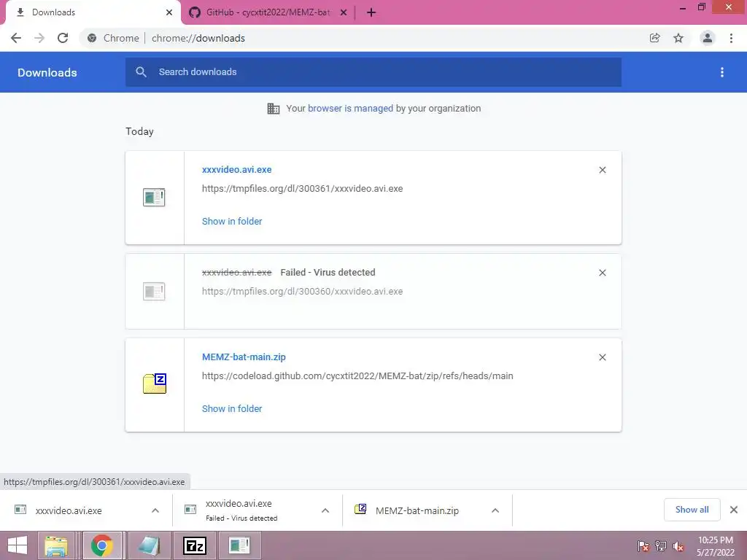The height and width of the screenshot is (560, 747).
Task: Click the codeload.github.com source URL
Action: click(x=357, y=376)
